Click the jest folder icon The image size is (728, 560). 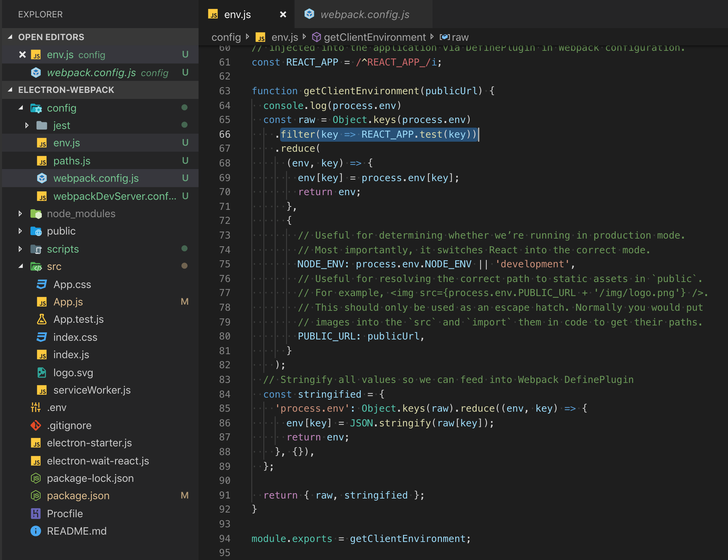pyautogui.click(x=42, y=125)
